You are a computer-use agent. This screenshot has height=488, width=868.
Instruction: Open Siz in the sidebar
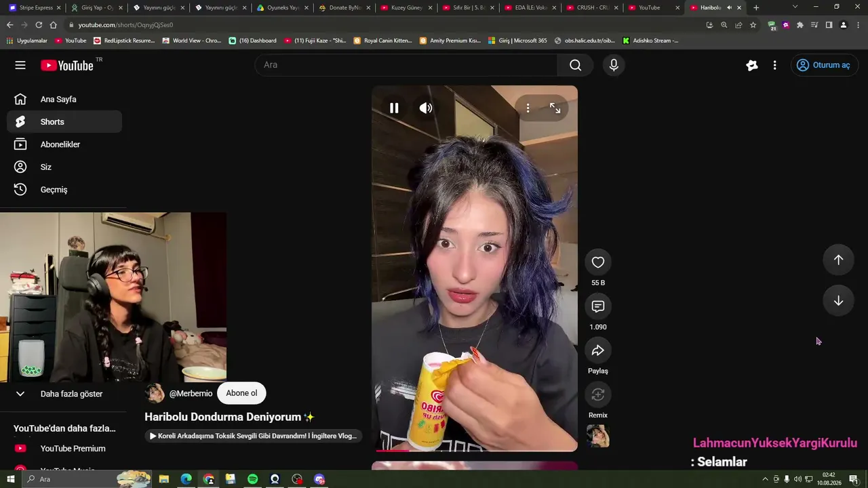coord(64,167)
